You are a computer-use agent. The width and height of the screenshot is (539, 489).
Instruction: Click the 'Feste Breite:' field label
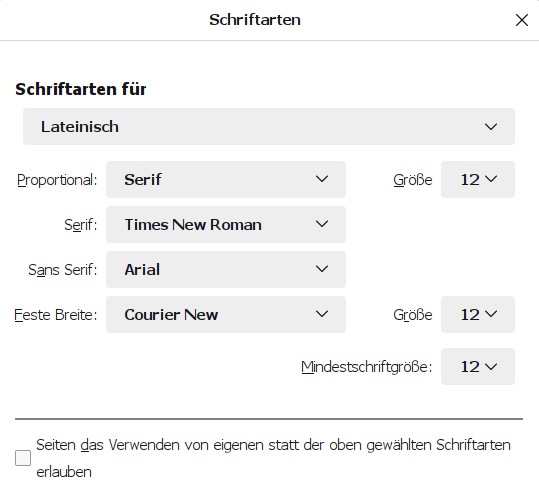[56, 315]
